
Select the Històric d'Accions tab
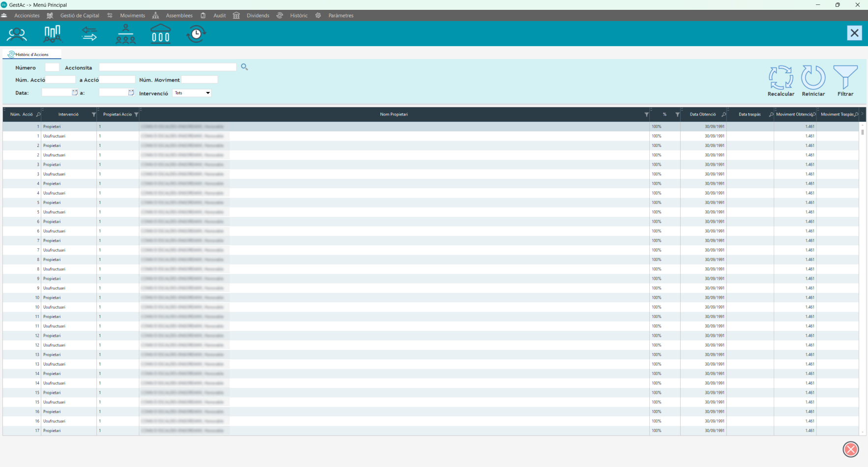coord(32,55)
